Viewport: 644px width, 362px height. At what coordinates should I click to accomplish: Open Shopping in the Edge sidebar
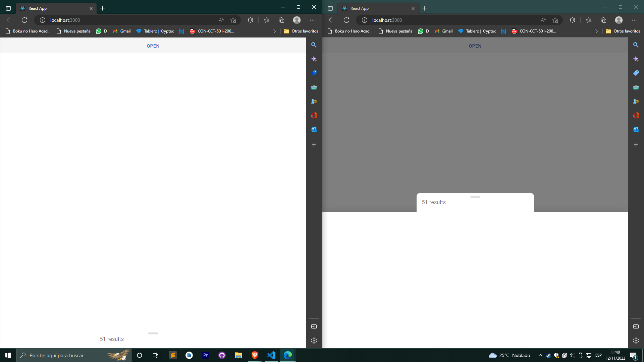(x=314, y=73)
